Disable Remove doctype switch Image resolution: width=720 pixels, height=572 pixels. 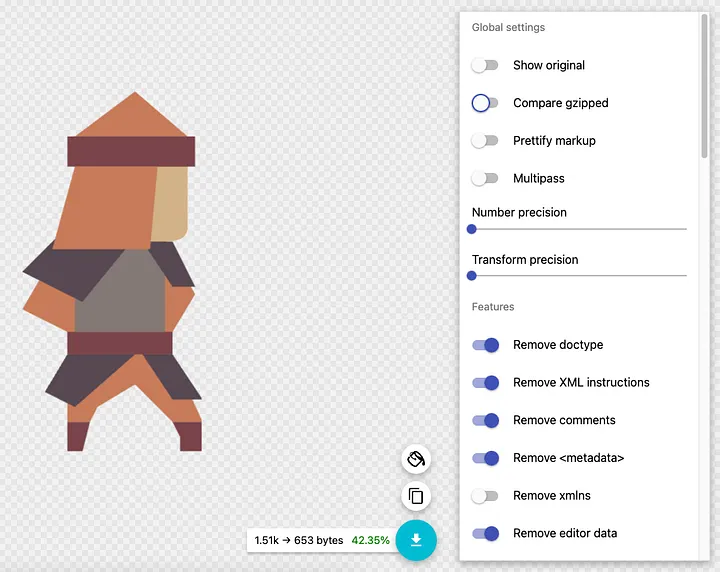(485, 345)
